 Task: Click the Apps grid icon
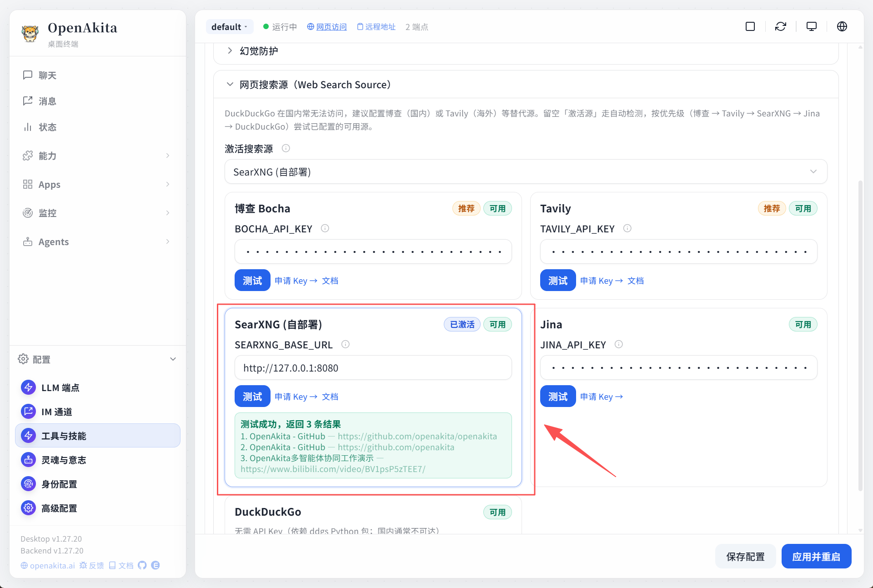click(28, 184)
